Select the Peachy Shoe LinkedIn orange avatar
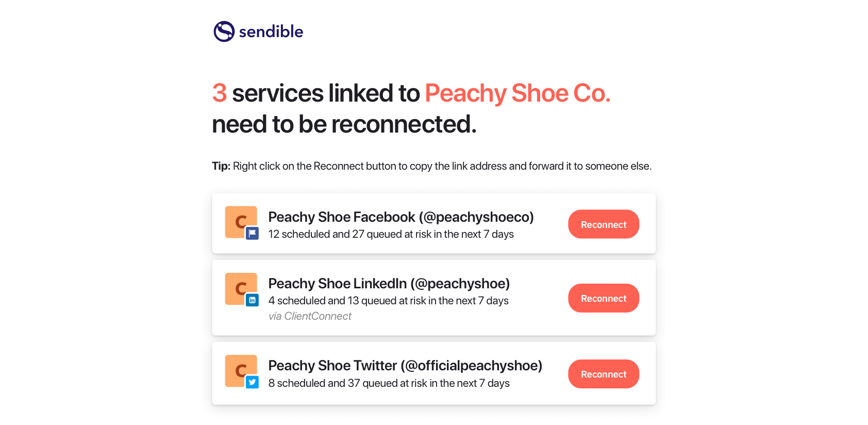The width and height of the screenshot is (868, 425). point(239,287)
